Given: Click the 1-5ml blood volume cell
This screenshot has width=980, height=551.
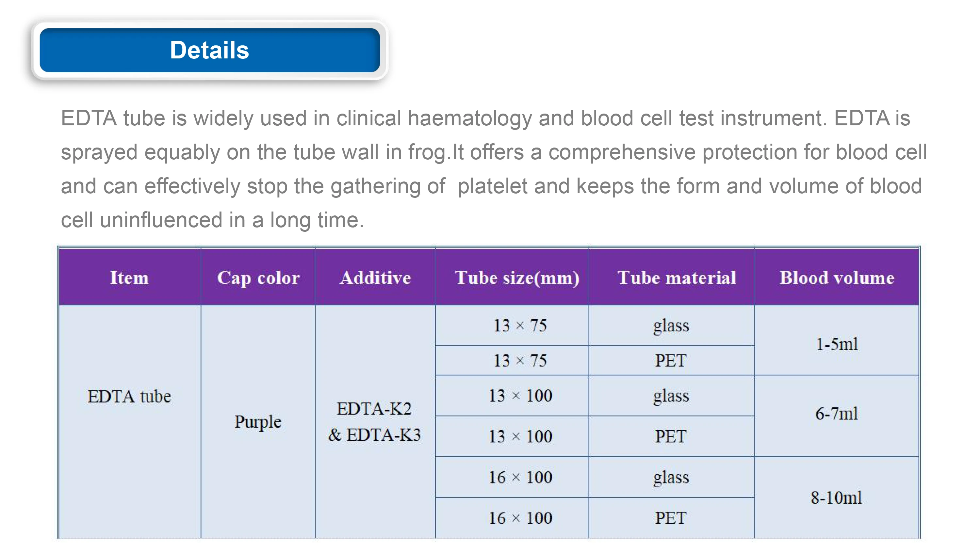Looking at the screenshot, I should (x=837, y=344).
